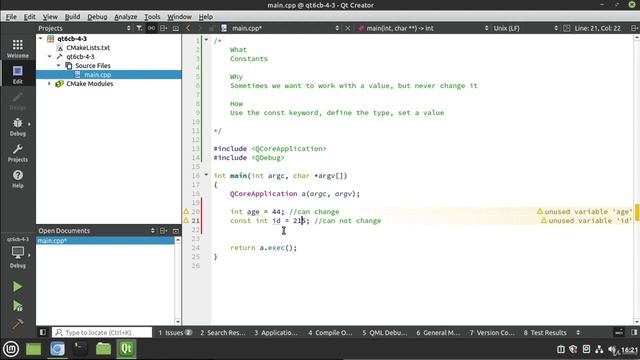Open the Edit menu

pos(29,17)
